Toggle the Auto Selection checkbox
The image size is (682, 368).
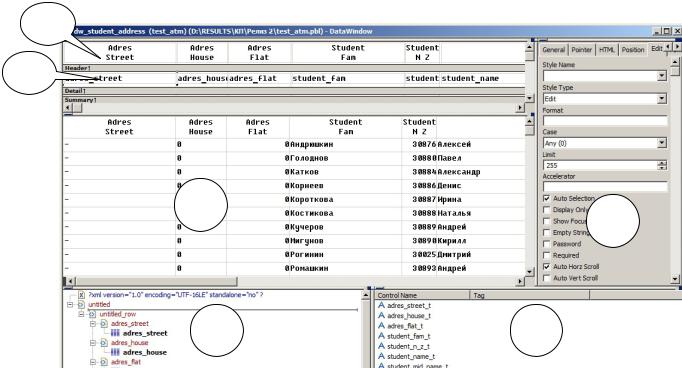[547, 198]
